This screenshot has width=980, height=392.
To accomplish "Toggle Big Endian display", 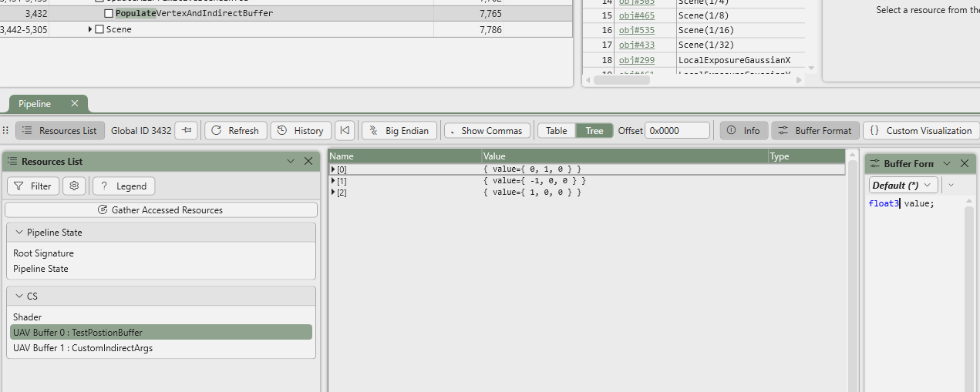I will point(399,131).
